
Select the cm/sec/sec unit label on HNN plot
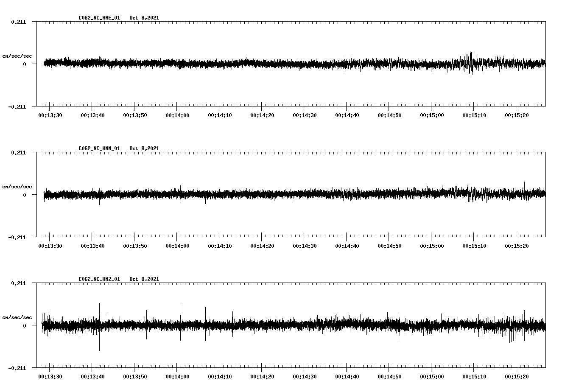17,187
